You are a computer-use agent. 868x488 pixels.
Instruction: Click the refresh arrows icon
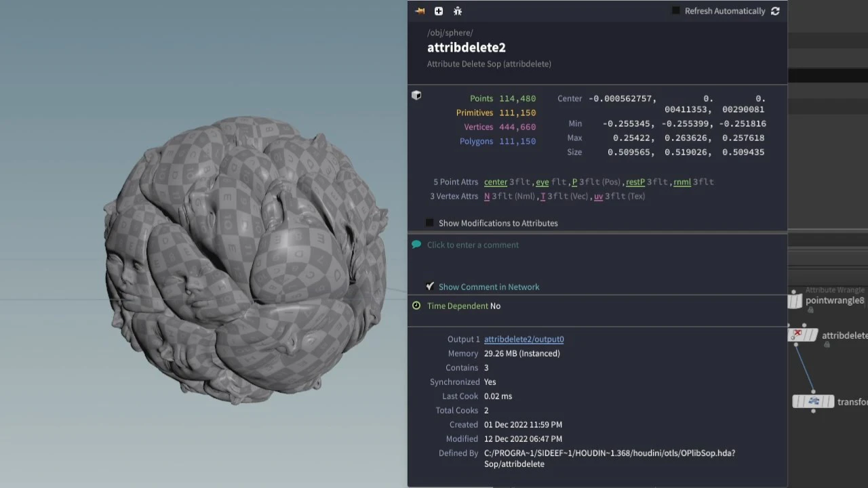[775, 11]
